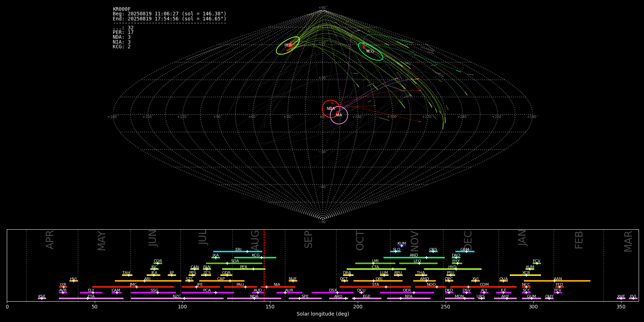This screenshot has width=644, height=322.
Task: Click the CTA shower bar in timeline
Action: 376,269
